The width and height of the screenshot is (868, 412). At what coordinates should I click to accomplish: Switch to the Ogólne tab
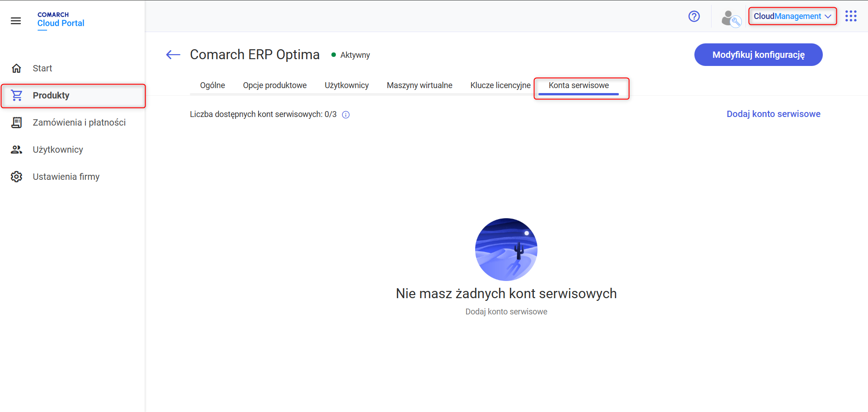(x=212, y=85)
